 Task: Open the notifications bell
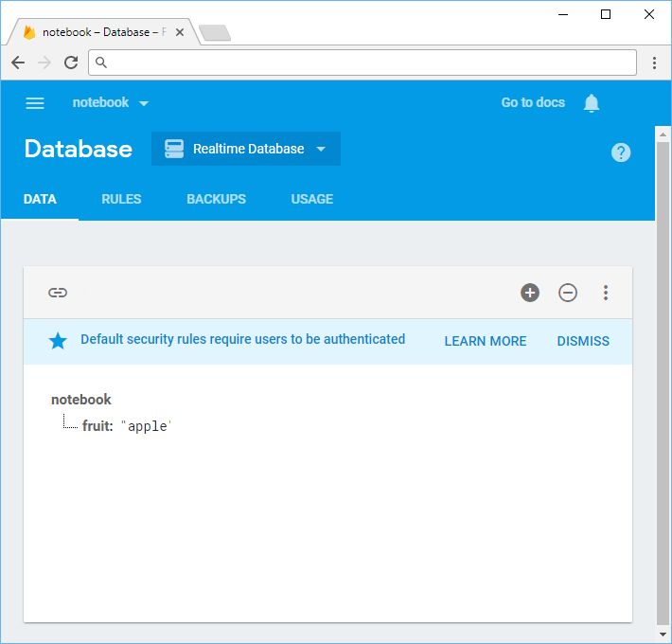coord(591,103)
